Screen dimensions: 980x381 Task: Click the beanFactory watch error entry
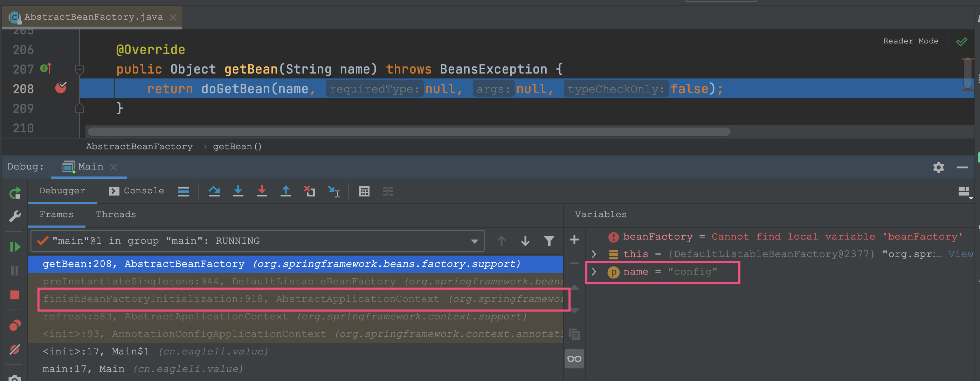point(785,236)
